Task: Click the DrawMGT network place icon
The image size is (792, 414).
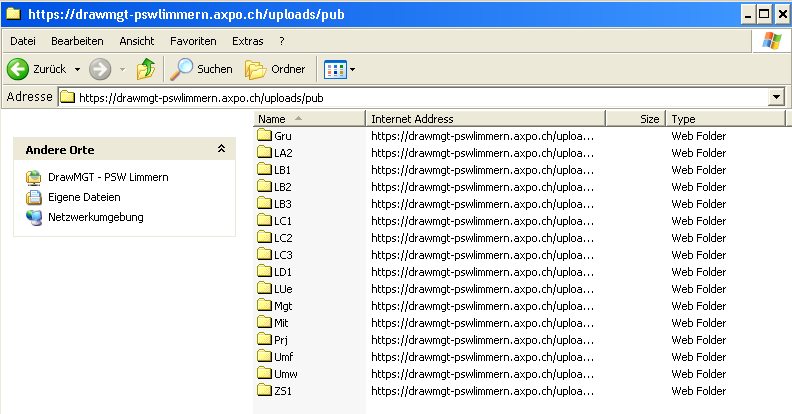Action: click(x=34, y=178)
